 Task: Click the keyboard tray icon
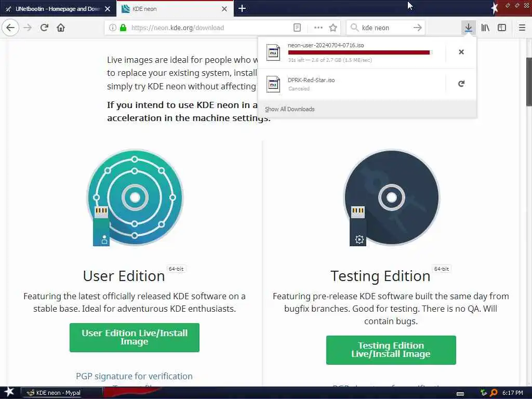click(460, 393)
